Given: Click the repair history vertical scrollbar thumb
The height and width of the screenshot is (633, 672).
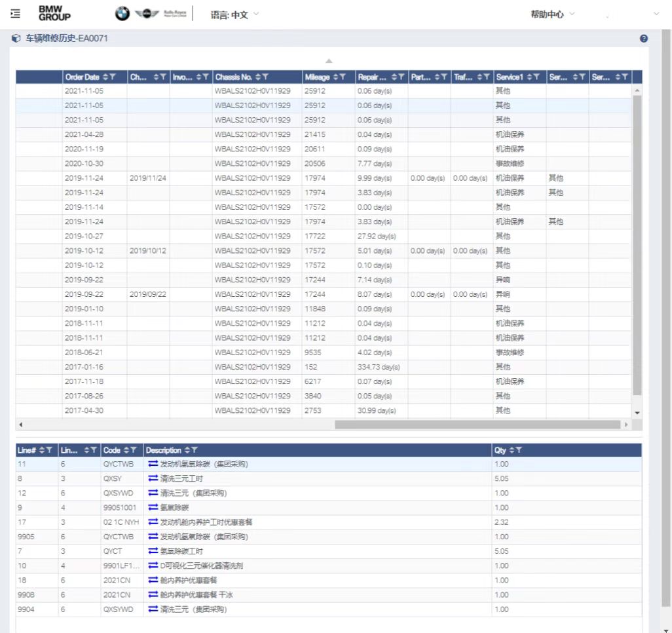Looking at the screenshot, I should 637,245.
